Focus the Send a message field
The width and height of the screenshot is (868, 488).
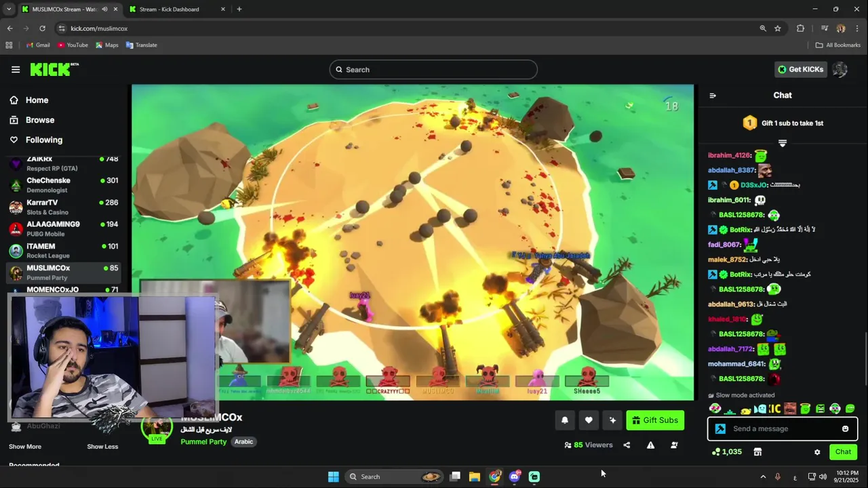coord(783,429)
